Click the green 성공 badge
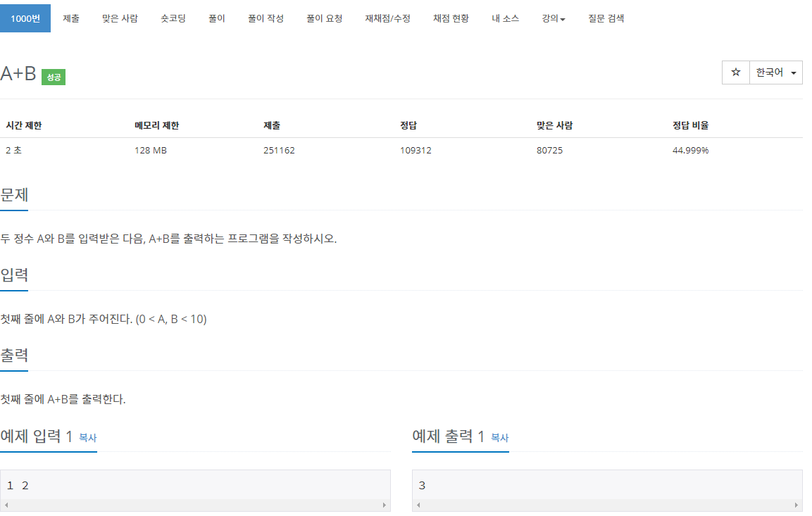Screen dimensions: 812x516 tap(54, 77)
